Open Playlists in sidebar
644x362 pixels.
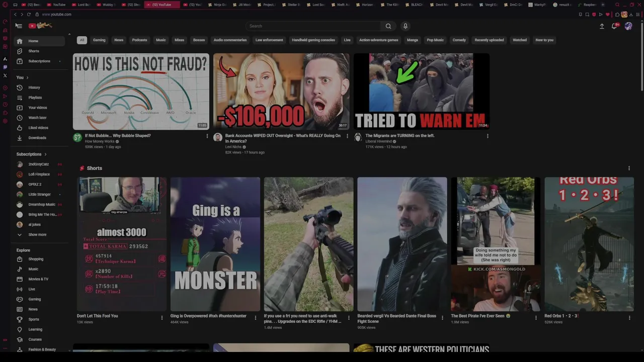coord(40,98)
